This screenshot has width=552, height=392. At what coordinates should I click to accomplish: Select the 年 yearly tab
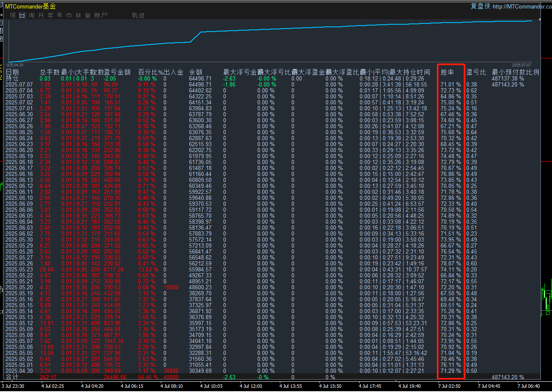coord(60,15)
